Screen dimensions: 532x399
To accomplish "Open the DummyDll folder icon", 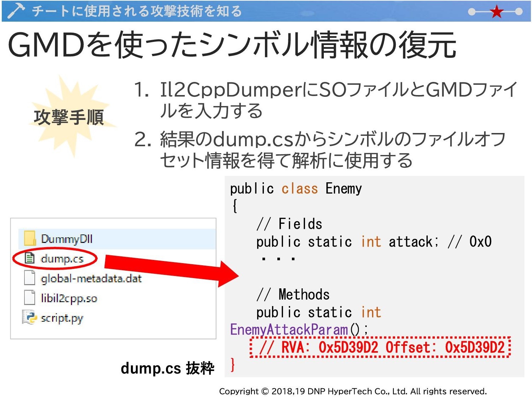I will [x=30, y=238].
